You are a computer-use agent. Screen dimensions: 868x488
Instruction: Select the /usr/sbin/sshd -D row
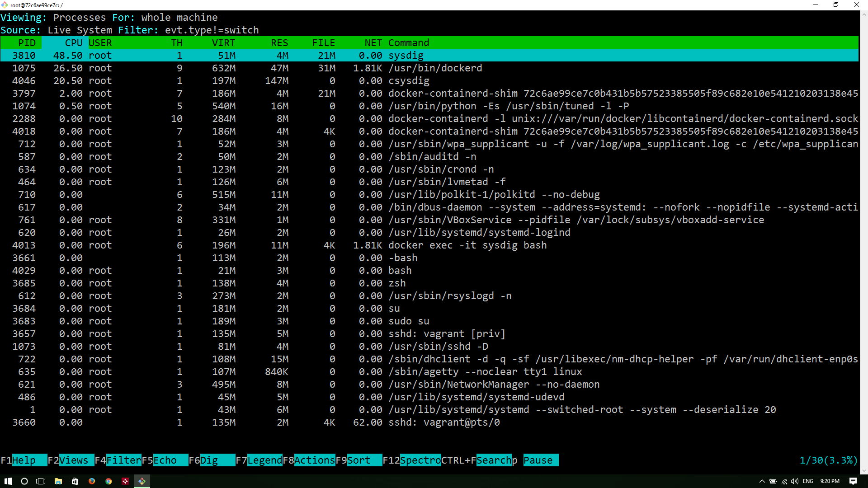[x=429, y=346]
